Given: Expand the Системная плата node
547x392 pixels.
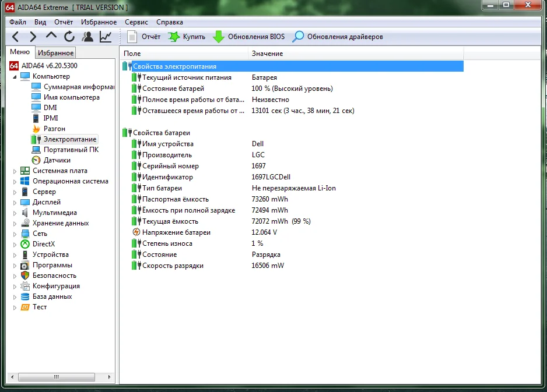Looking at the screenshot, I should 15,171.
